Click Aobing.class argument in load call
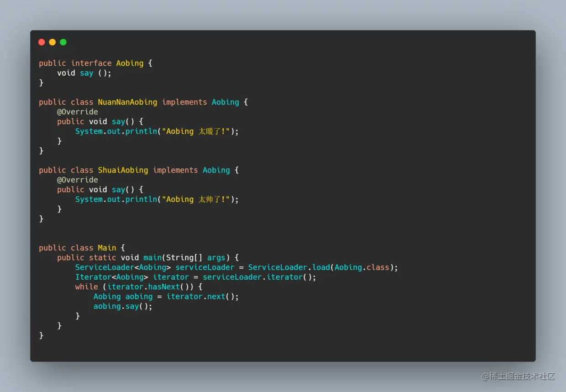Image resolution: width=566 pixels, height=392 pixels. tap(362, 267)
